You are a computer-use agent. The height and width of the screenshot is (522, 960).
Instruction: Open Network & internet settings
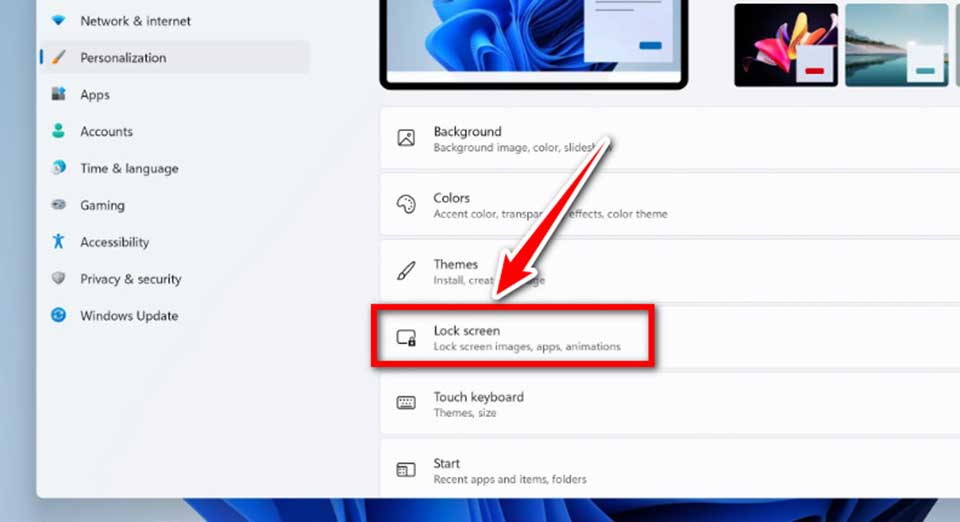coord(175,21)
